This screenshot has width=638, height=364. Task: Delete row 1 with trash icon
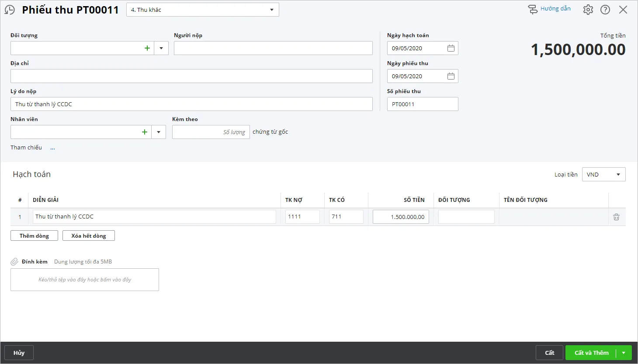click(616, 217)
